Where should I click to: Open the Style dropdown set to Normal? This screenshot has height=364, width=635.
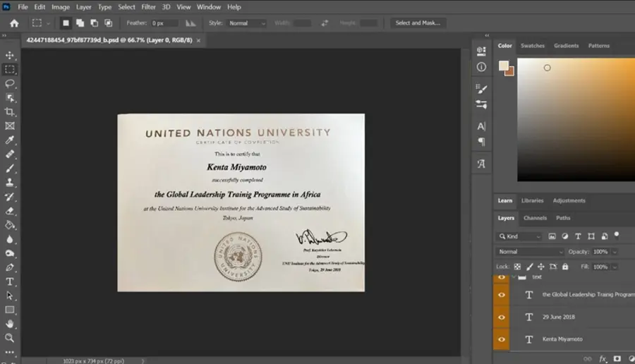point(247,23)
